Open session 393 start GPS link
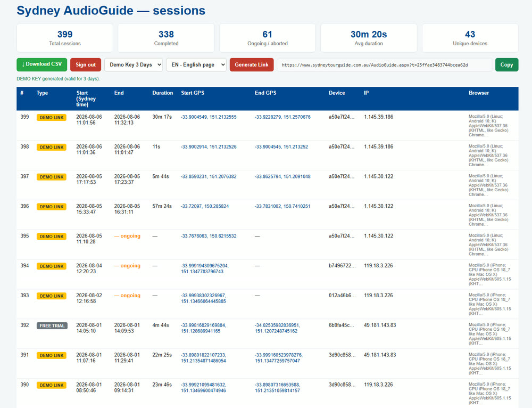Image resolution: width=532 pixels, height=408 pixels. [x=203, y=298]
